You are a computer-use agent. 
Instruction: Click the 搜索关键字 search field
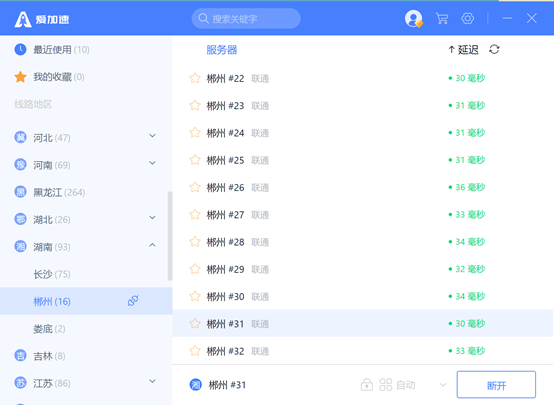tap(246, 18)
